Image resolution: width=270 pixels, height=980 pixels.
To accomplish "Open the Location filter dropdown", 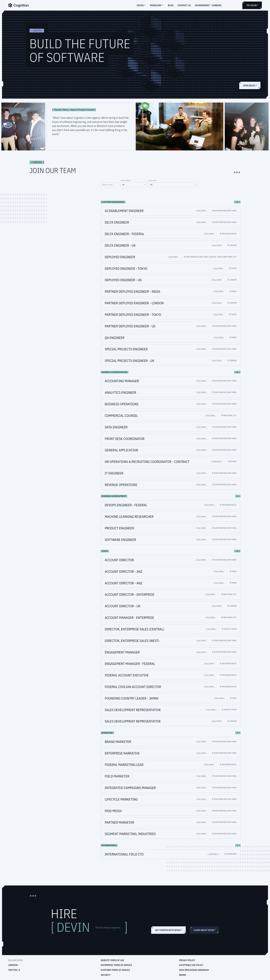I will 173,185.
